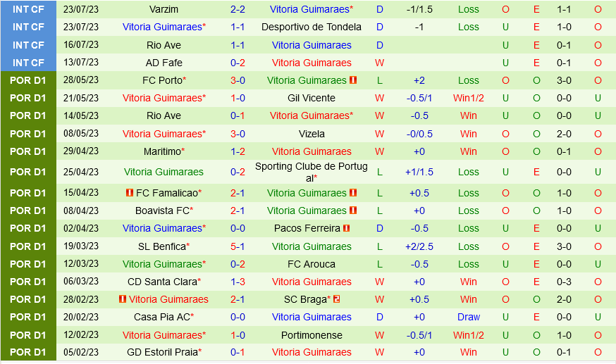This screenshot has height=364, width=616.
Task: Click the 3-0 score of FC Porto match
Action: click(238, 80)
